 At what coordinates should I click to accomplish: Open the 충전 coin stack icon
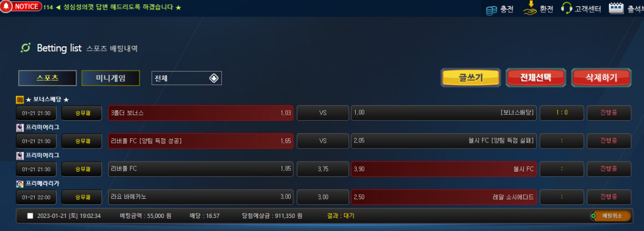click(x=491, y=9)
